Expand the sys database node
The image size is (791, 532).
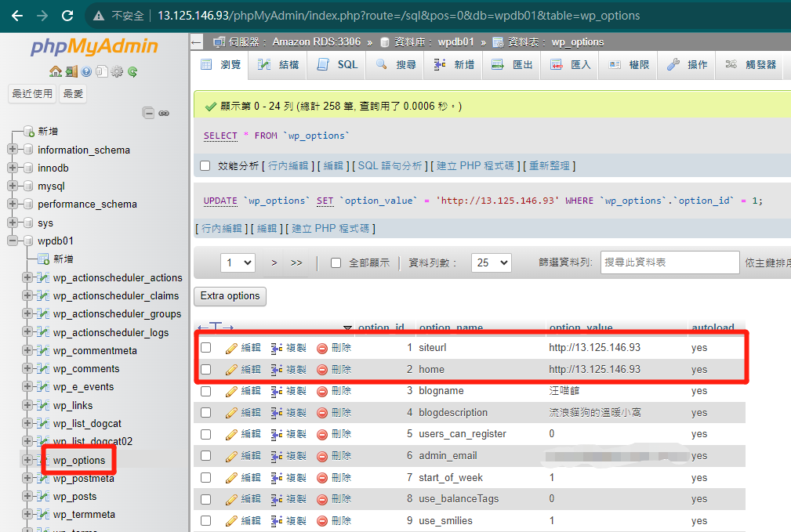pyautogui.click(x=13, y=223)
